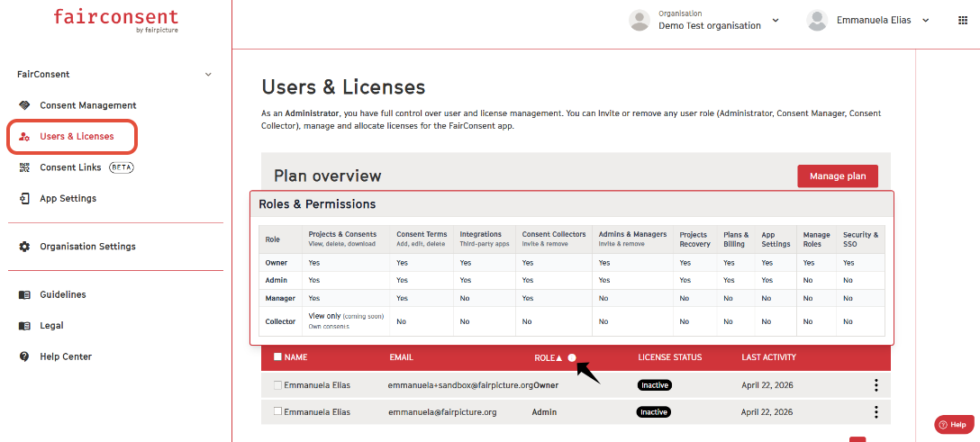This screenshot has width=980, height=442.
Task: Open the apps grid icon
Action: click(x=963, y=20)
